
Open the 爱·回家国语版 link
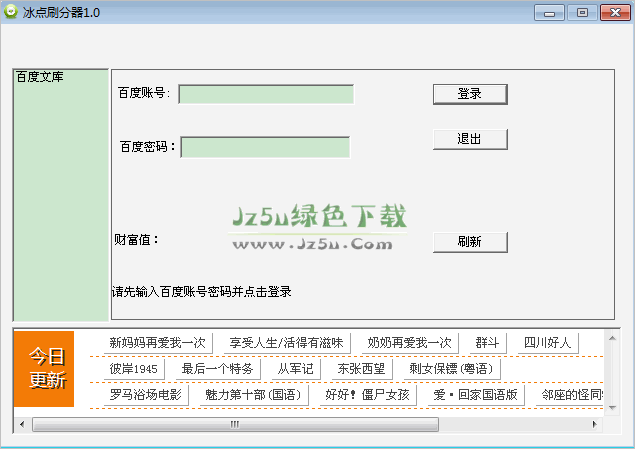475,395
